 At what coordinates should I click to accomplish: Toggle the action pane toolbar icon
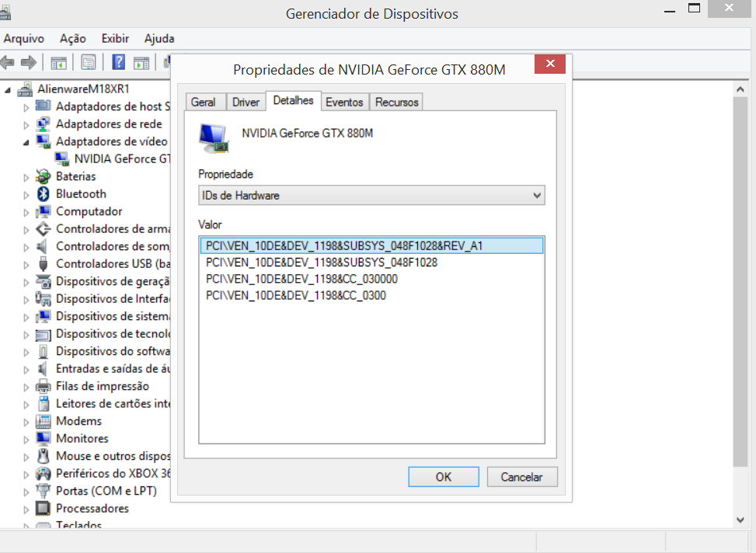click(x=141, y=63)
